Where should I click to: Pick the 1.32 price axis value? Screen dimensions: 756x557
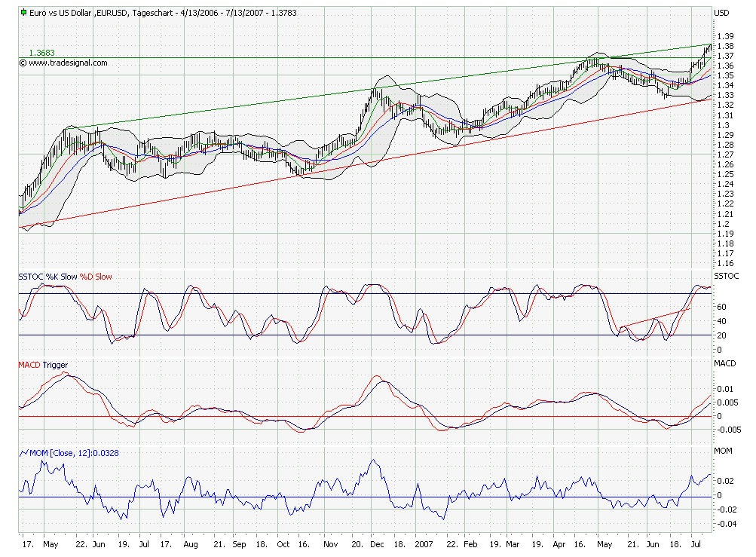[725, 105]
